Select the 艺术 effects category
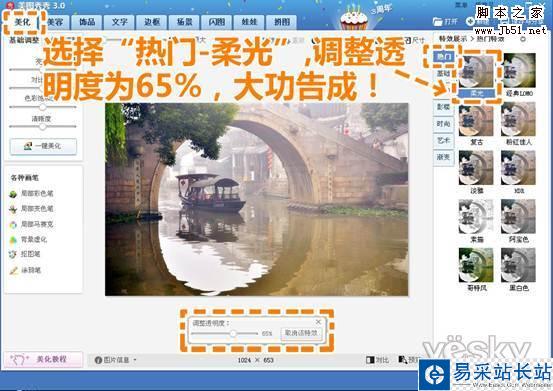Image resolution: width=553 pixels, height=391 pixels. (x=443, y=140)
